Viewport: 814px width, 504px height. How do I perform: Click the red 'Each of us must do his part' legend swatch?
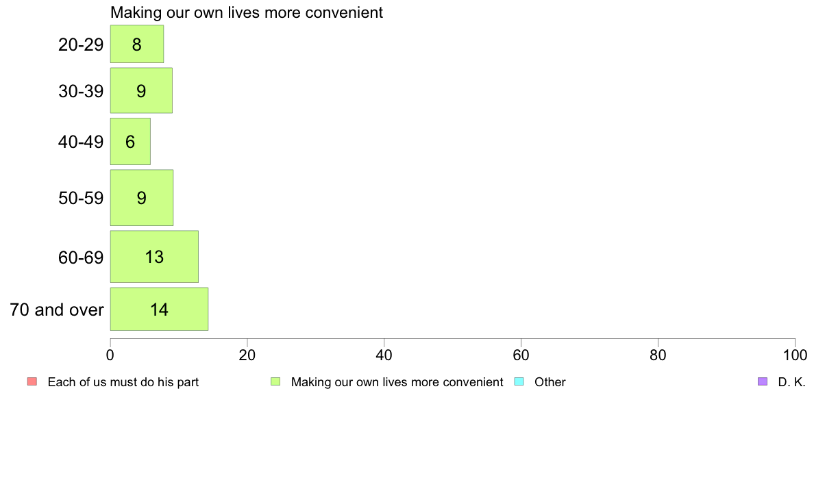[32, 381]
